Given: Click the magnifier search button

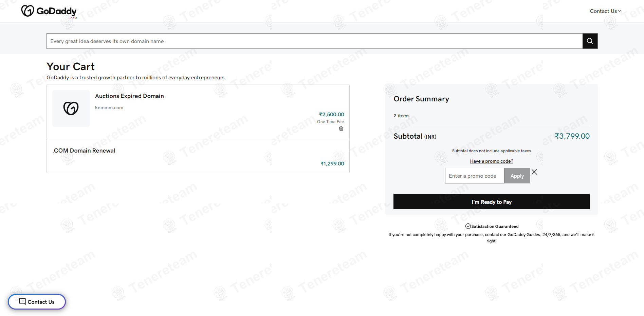Looking at the screenshot, I should pos(590,41).
